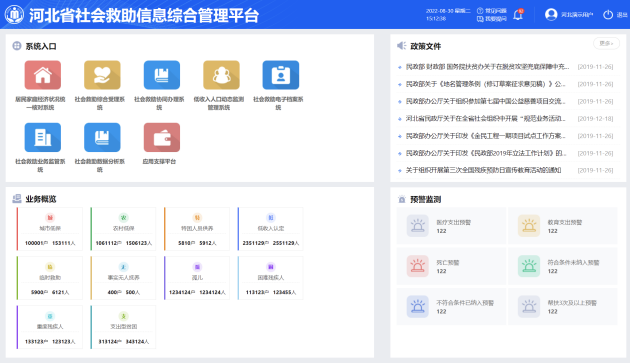Screen dimensions: 630x363
Task: Click the 重度残疾人 badge icon
Action: coord(50,316)
